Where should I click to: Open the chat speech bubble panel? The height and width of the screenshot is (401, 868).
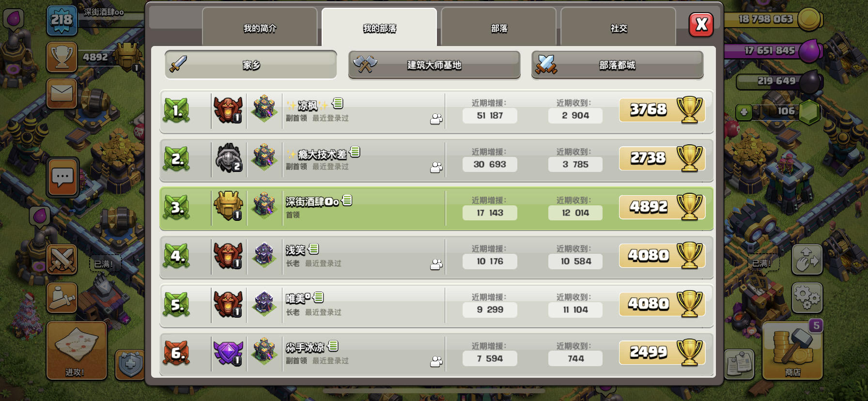pyautogui.click(x=62, y=177)
